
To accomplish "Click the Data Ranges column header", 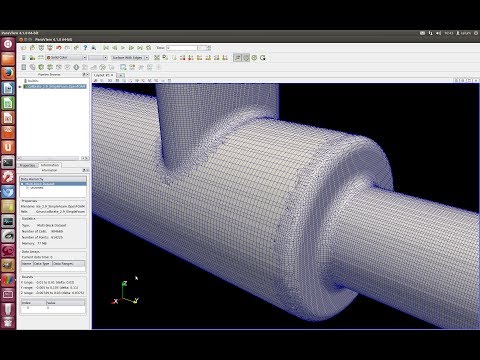I will [68, 264].
